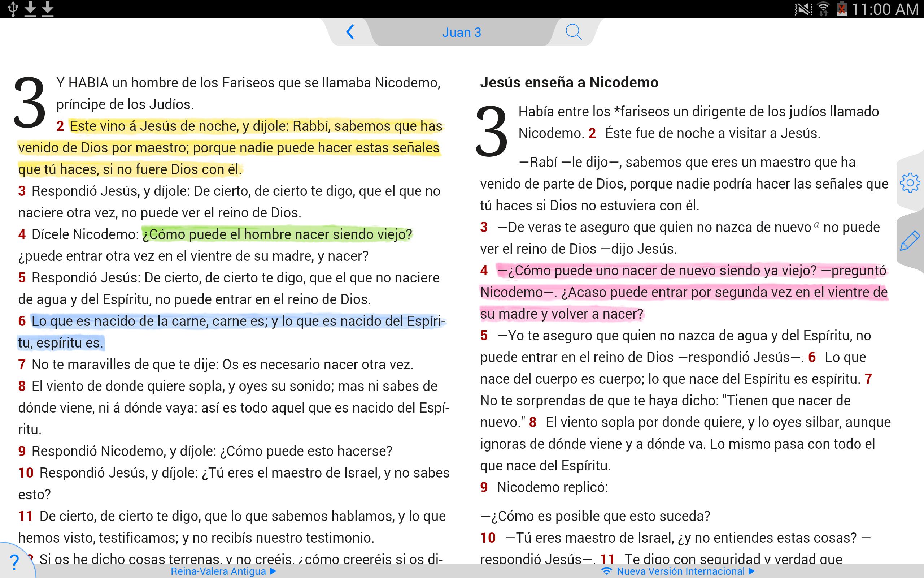924x578 pixels.
Task: Tap footnote marker 'a' after 'de nuevo'
Action: coord(816,225)
